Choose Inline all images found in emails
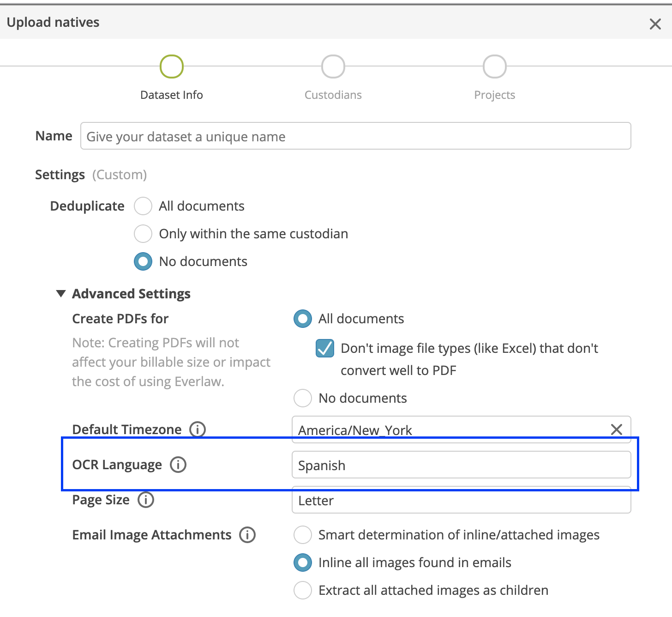The image size is (672, 617). coord(303,563)
